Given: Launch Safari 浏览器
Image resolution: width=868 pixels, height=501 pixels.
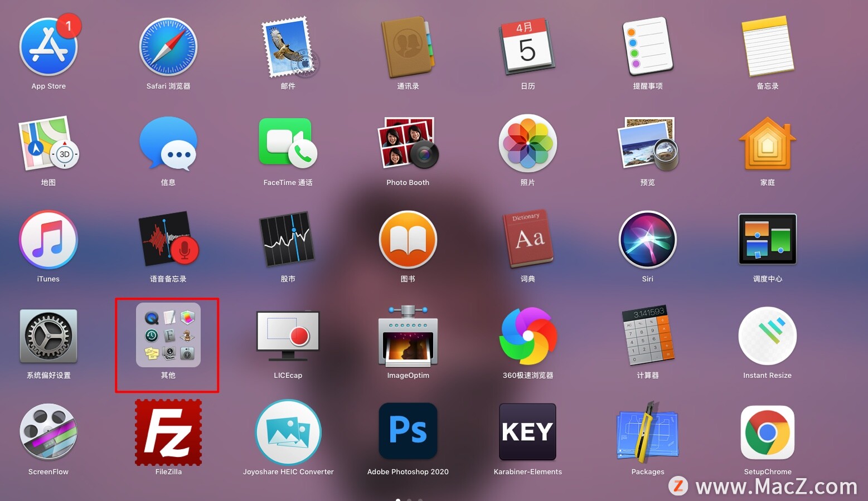Looking at the screenshot, I should click(x=168, y=47).
